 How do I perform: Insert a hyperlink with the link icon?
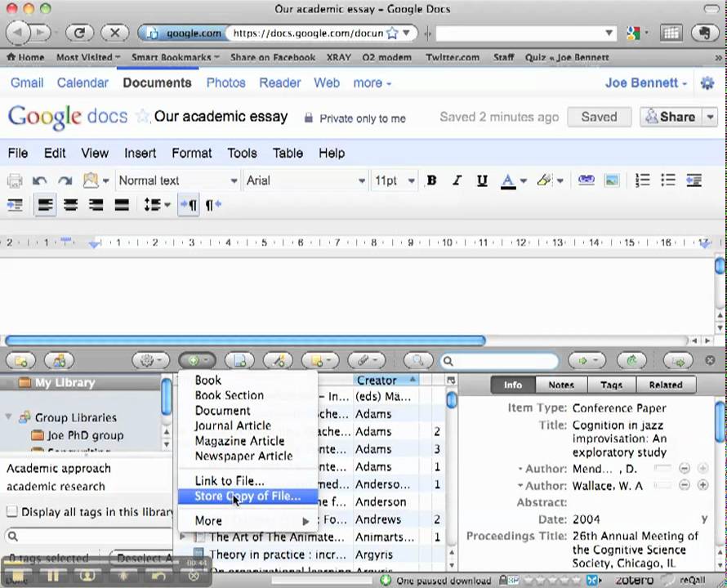tap(586, 180)
